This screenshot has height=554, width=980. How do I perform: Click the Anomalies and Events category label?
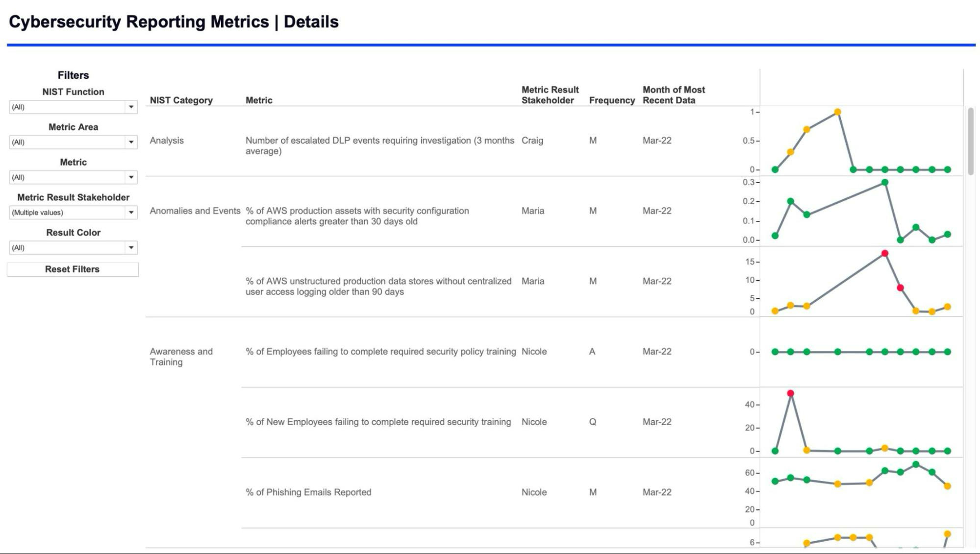coord(195,211)
